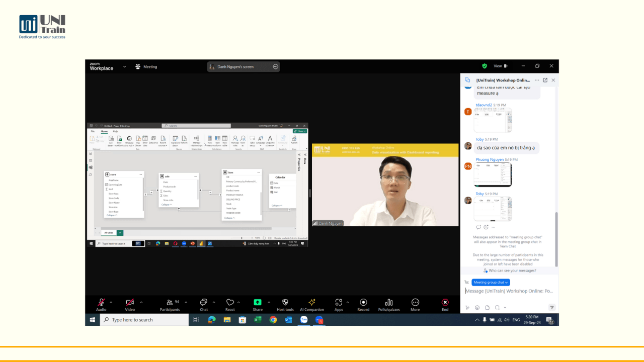Unmute microphone with the Audio button

pyautogui.click(x=101, y=304)
